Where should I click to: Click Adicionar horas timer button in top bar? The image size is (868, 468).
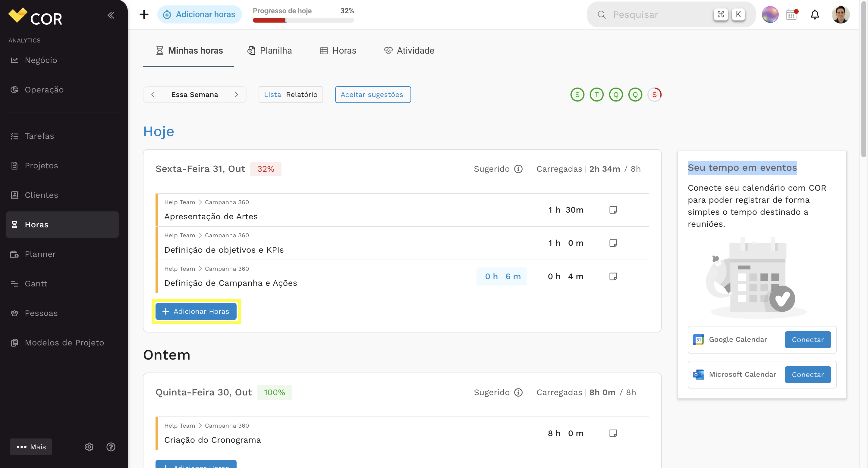199,14
